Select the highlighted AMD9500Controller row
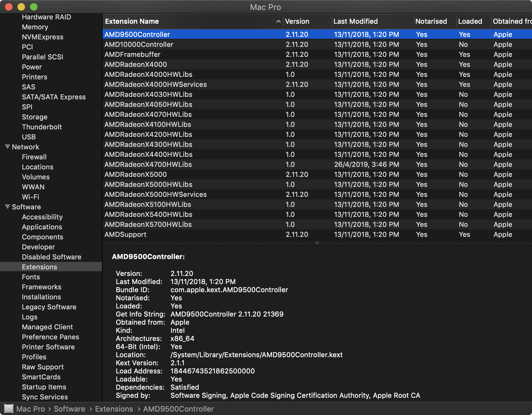532x415 pixels. 317,34
